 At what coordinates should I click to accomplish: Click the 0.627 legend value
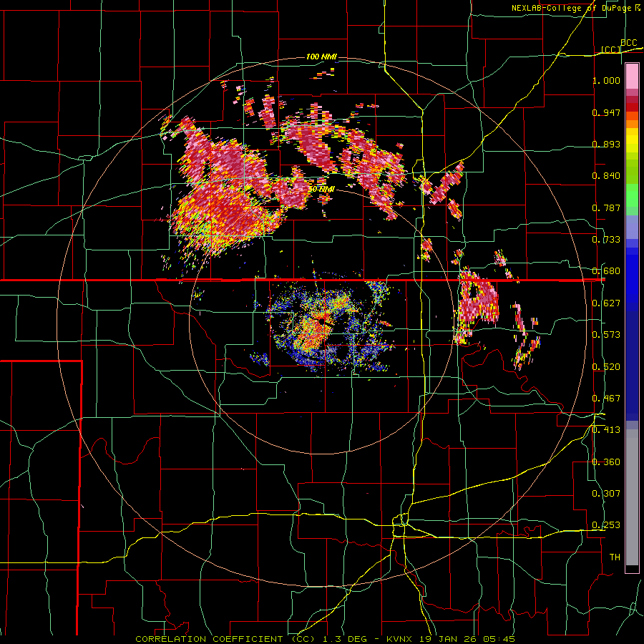[x=606, y=303]
